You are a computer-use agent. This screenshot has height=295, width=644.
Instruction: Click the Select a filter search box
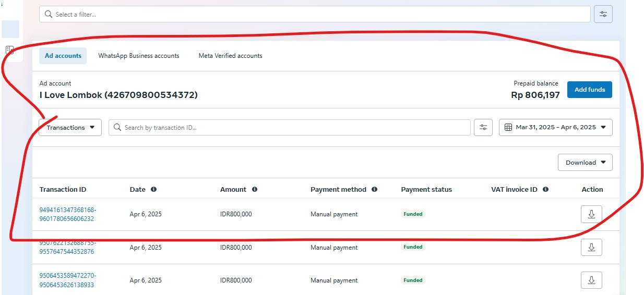click(315, 15)
